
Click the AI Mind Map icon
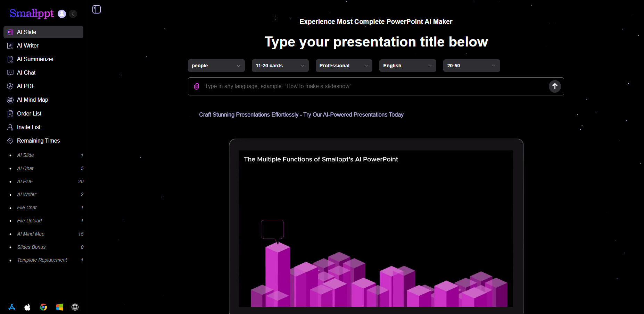[x=10, y=100]
